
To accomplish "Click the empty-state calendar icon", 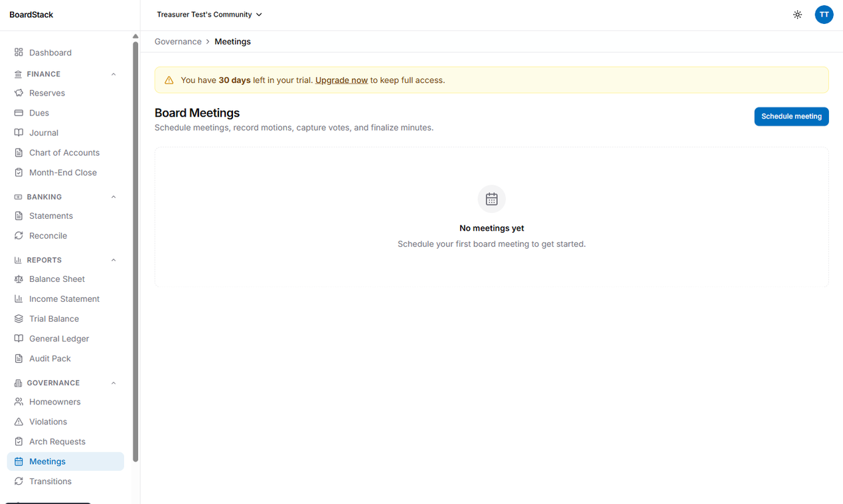I will coord(492,199).
